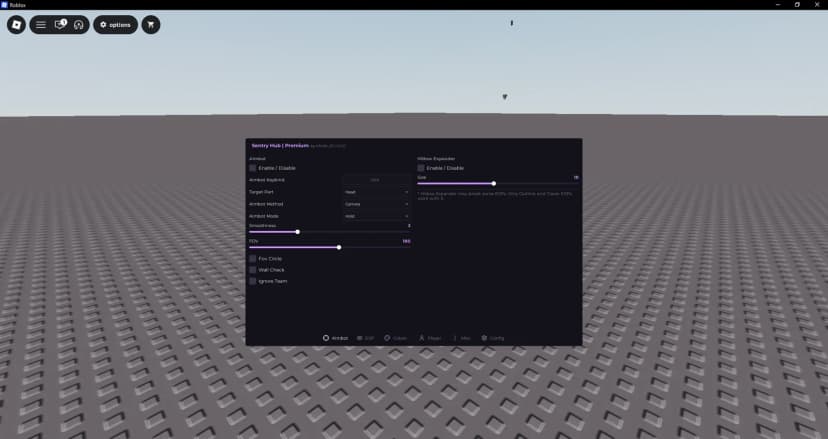Open the Aimbot Method dropdown
The height and width of the screenshot is (439, 828).
point(376,204)
